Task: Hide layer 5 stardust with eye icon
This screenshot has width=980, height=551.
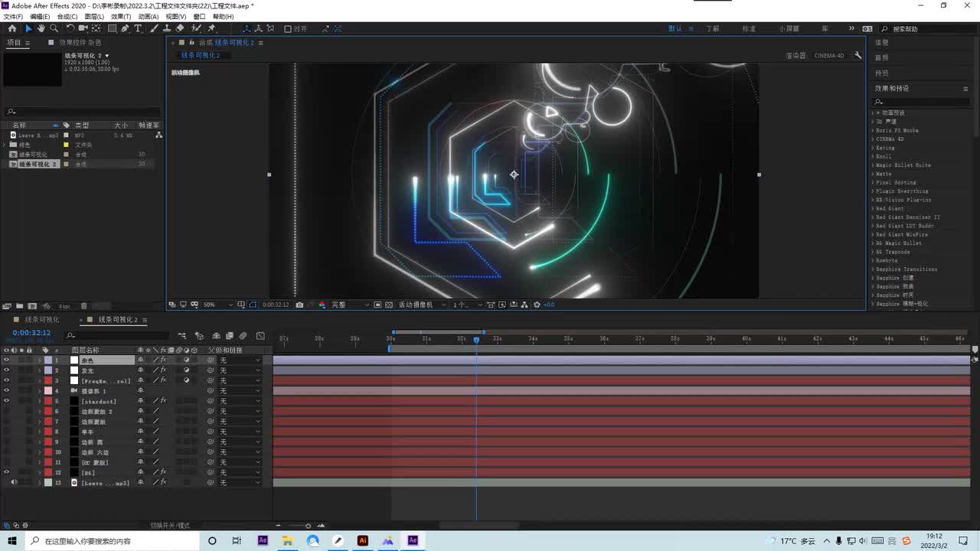Action: click(x=6, y=401)
